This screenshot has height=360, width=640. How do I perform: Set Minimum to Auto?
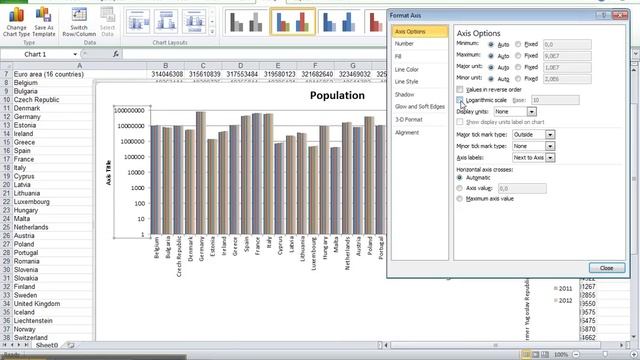[x=491, y=44]
